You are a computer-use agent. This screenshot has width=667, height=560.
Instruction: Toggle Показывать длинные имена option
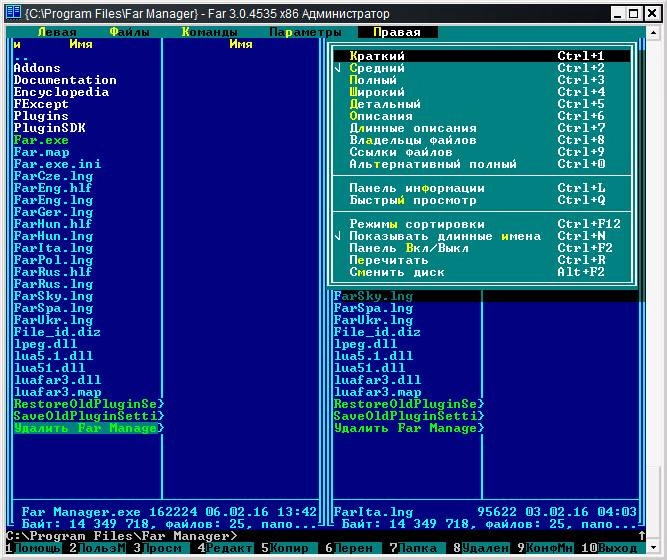(482, 236)
